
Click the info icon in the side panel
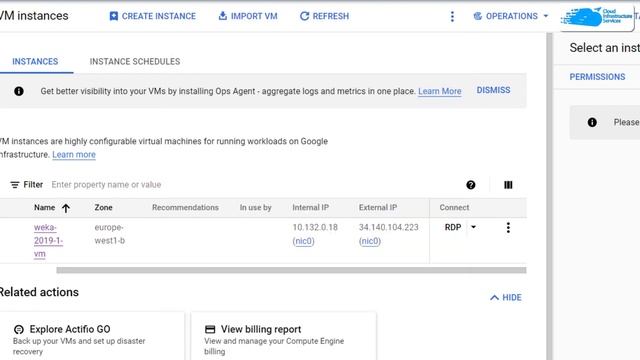[x=592, y=122]
